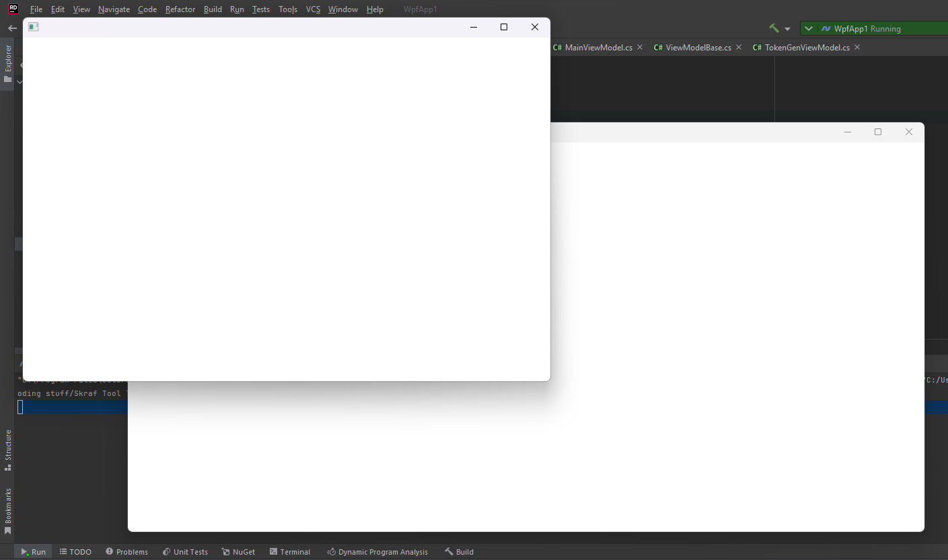Viewport: 948px width, 560px height.
Task: Close the MainViewModel.cs tab
Action: pos(640,47)
